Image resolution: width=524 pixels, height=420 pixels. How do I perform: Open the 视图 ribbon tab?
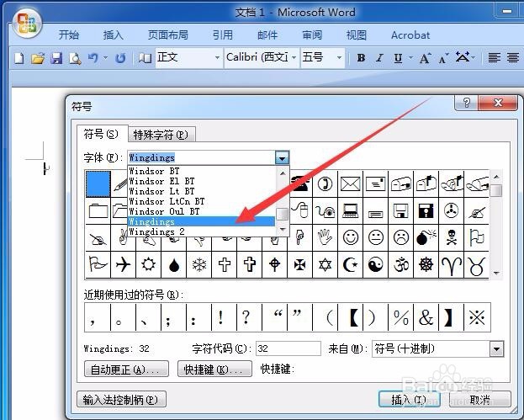pos(357,35)
